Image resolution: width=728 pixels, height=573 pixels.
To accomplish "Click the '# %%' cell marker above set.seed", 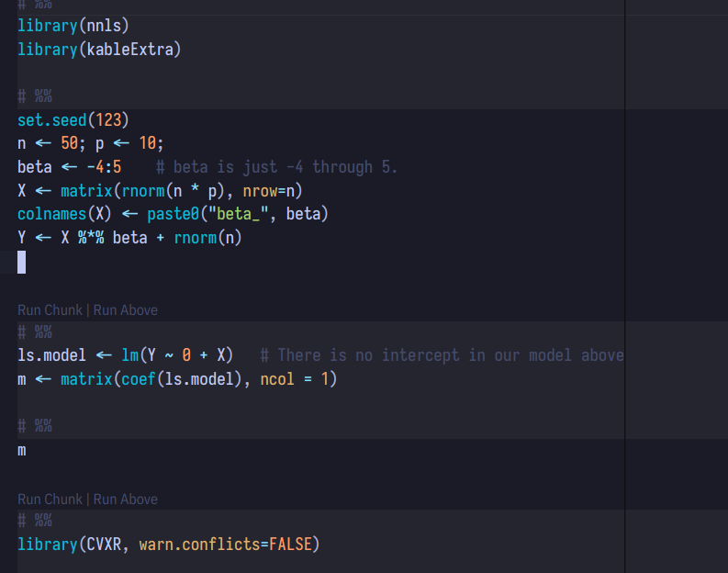I will pos(35,96).
